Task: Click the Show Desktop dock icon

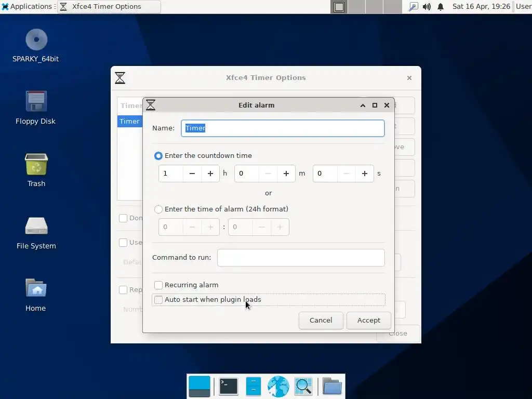Action: (199, 387)
